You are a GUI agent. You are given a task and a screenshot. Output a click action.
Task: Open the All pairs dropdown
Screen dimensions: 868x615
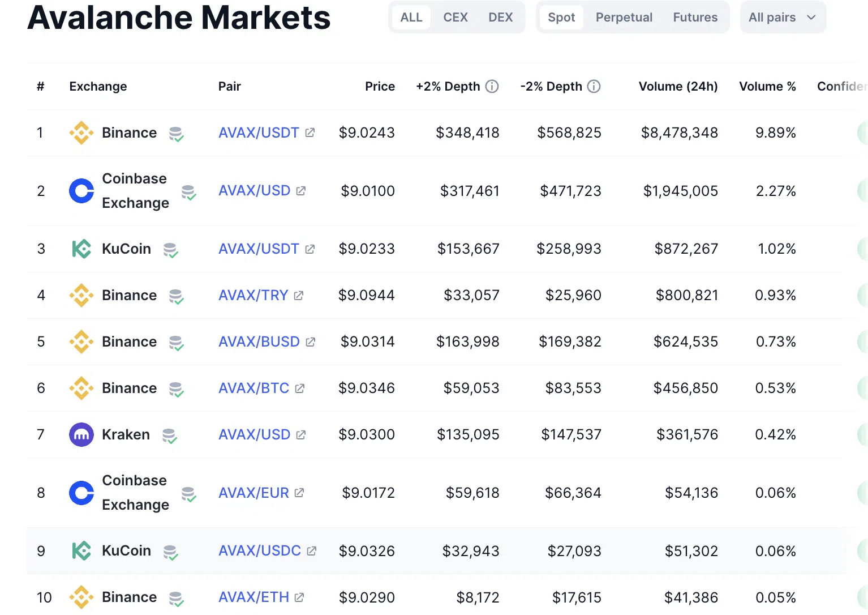click(783, 18)
